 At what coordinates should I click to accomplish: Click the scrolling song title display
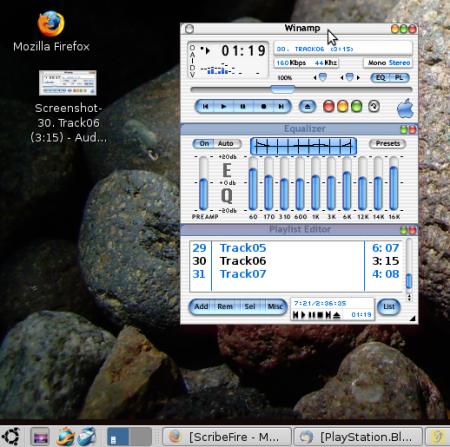click(x=343, y=49)
